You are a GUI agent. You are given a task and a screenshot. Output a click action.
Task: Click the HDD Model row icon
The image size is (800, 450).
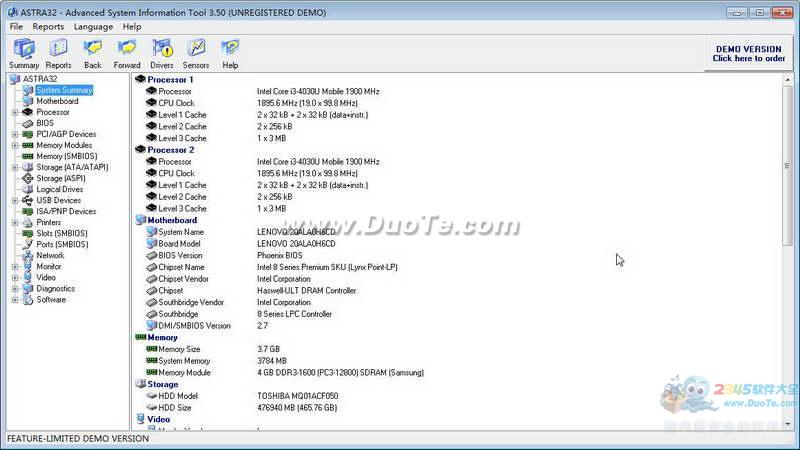(152, 395)
